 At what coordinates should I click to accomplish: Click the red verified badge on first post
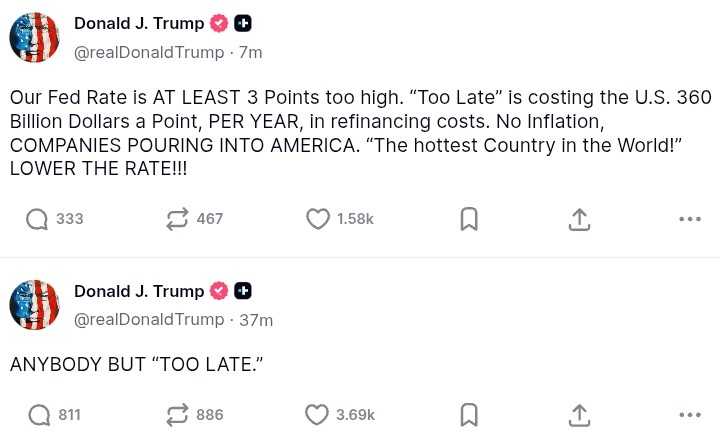pyautogui.click(x=219, y=23)
